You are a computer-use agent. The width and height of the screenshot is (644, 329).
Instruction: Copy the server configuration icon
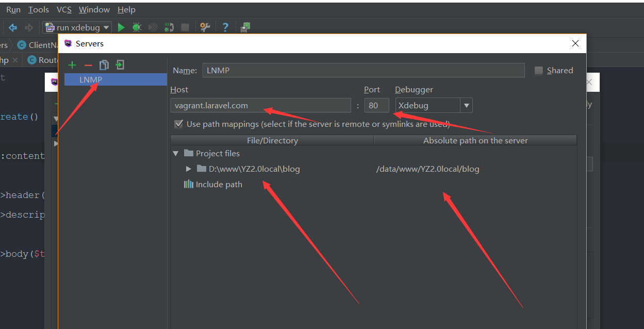click(x=104, y=65)
